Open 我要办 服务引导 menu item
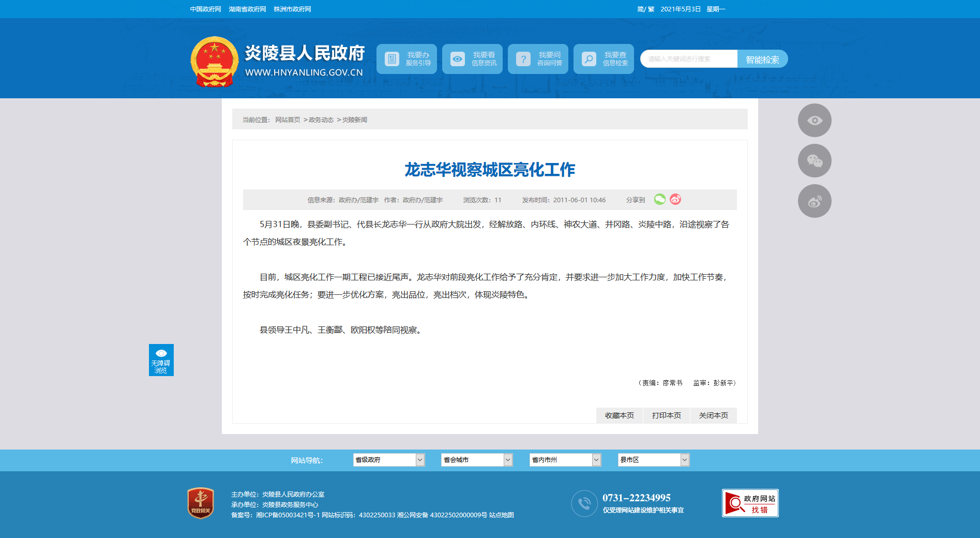Viewport: 980px width, 538px height. [x=406, y=59]
